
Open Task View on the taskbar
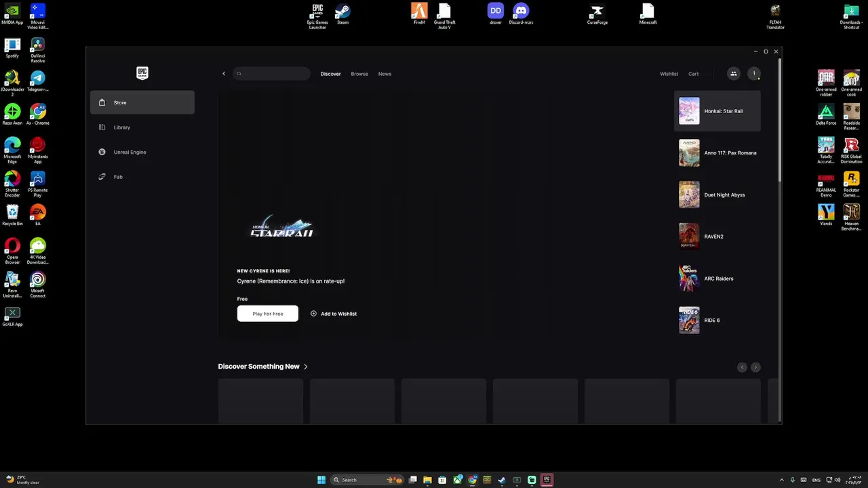click(x=412, y=480)
